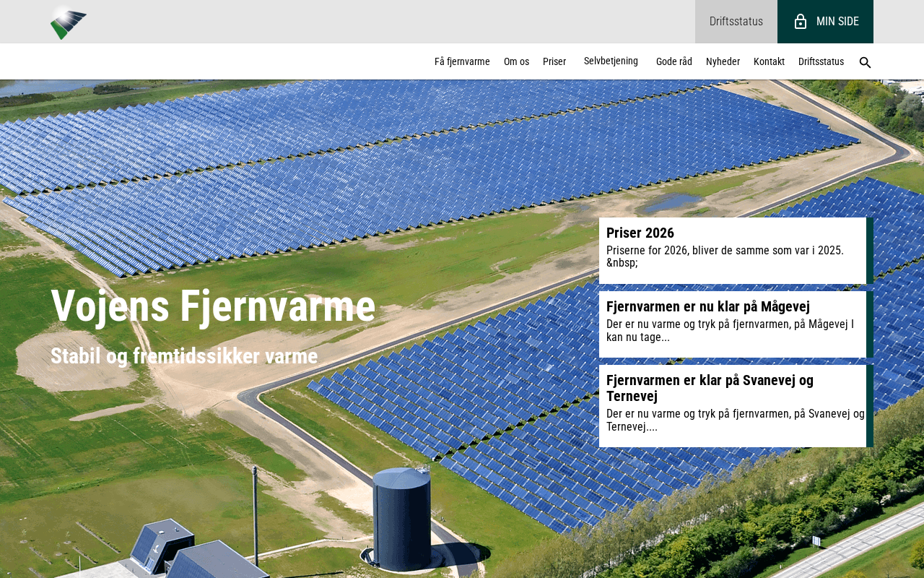Click the Vojens Fjernvarme logo
This screenshot has height=578, width=924.
(69, 22)
